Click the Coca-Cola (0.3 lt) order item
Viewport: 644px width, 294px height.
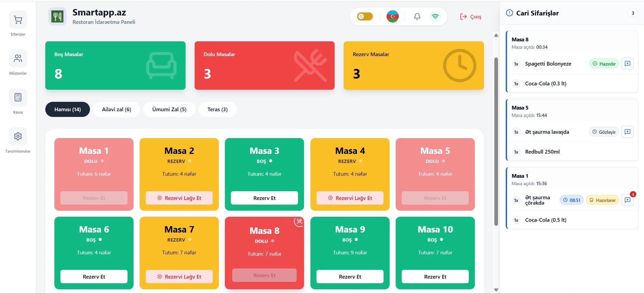coord(572,84)
